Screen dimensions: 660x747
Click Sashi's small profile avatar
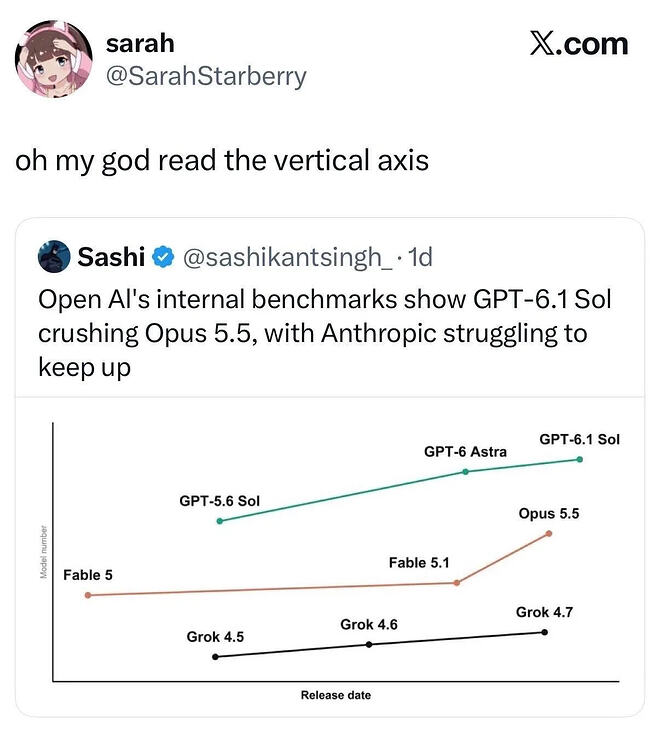click(54, 256)
